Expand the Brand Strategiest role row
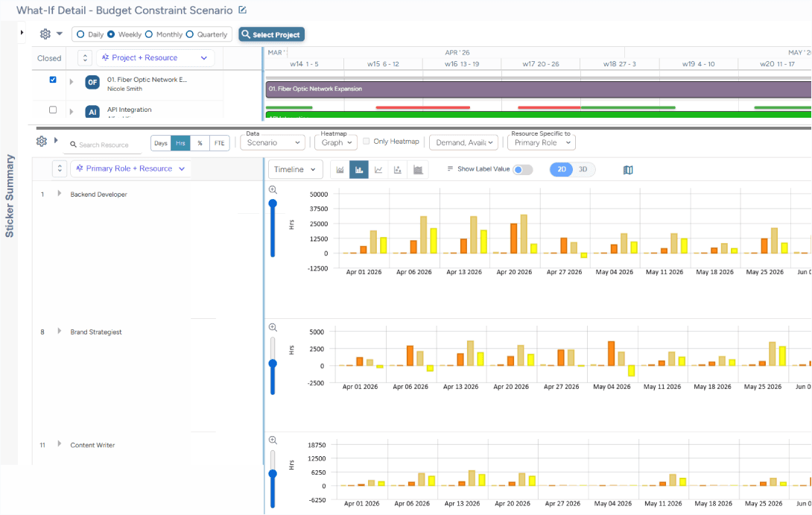The width and height of the screenshot is (812, 515). click(x=59, y=331)
